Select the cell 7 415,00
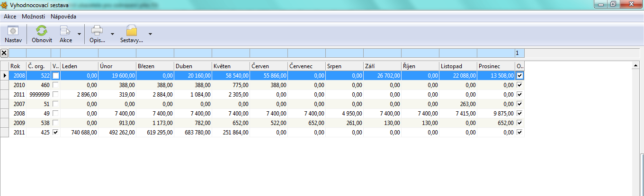This screenshot has width=644, height=196. pos(458,114)
